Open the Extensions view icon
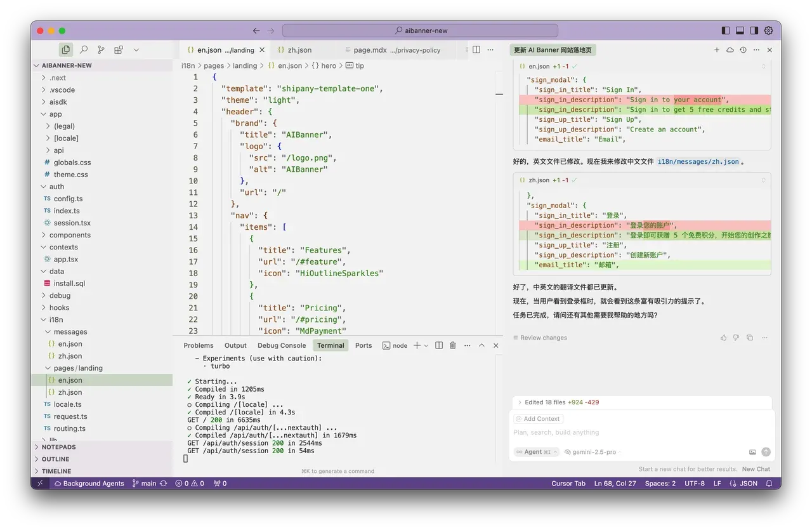 (x=119, y=50)
